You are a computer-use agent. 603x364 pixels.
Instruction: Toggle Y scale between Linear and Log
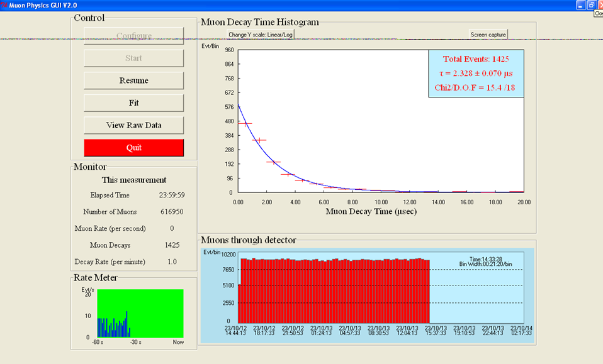261,35
